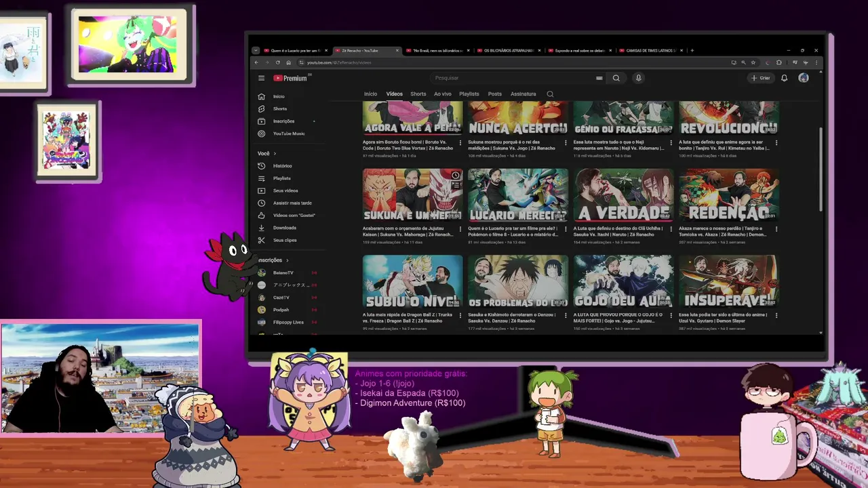Screen dimensions: 868x488
Task: Click the title "Sasuke e Kishimoto derrotaram o Danzou"
Action: pyautogui.click(x=512, y=314)
